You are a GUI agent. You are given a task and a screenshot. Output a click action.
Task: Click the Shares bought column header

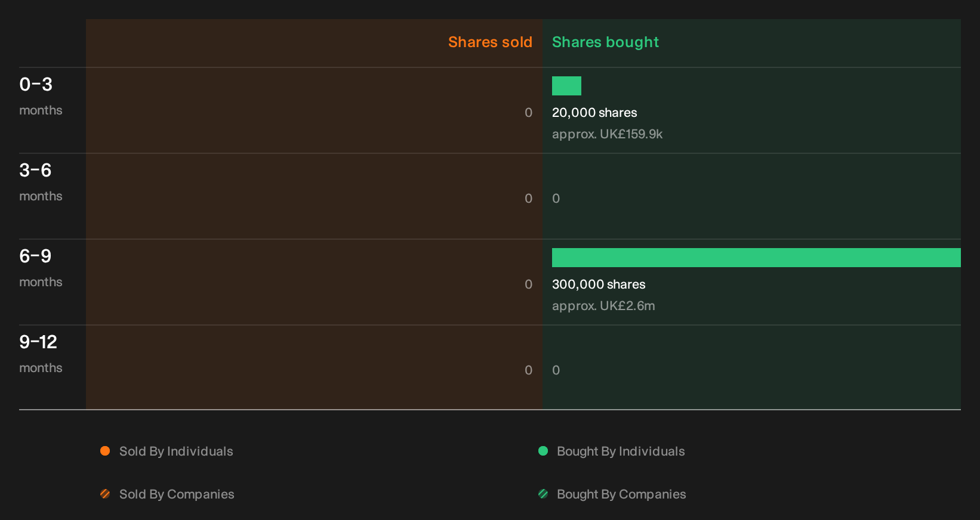[605, 42]
